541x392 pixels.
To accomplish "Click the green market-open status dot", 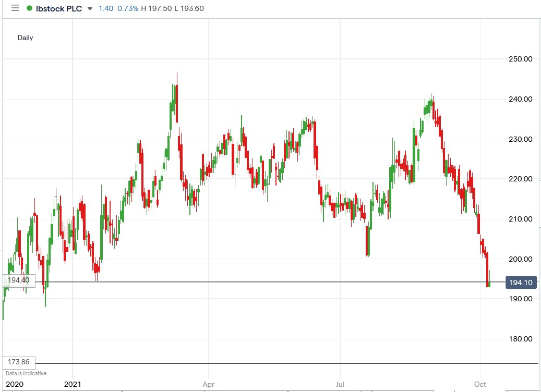I will coord(30,8).
